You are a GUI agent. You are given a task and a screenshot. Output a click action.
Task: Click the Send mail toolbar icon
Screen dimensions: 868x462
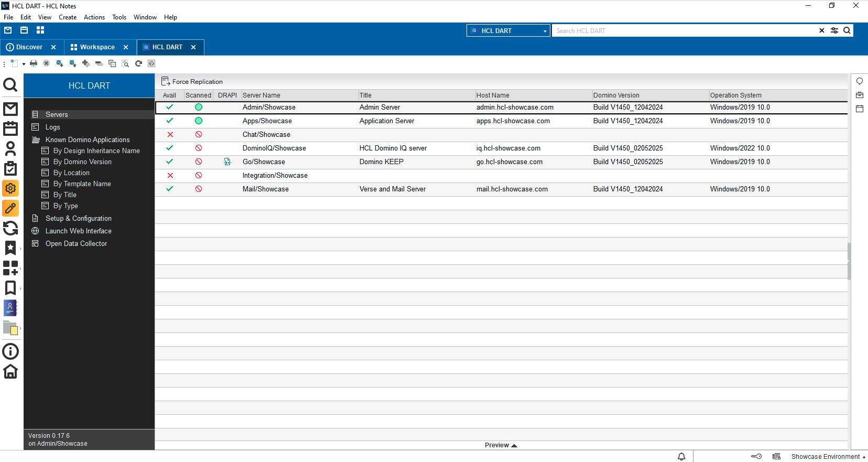pyautogui.click(x=73, y=63)
